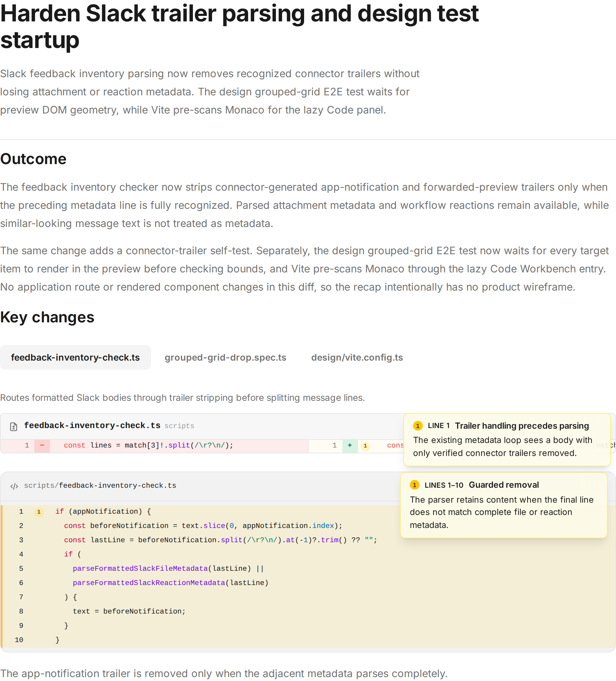
Task: Click the Trailer handling precedes parsing note title
Action: pos(522,425)
